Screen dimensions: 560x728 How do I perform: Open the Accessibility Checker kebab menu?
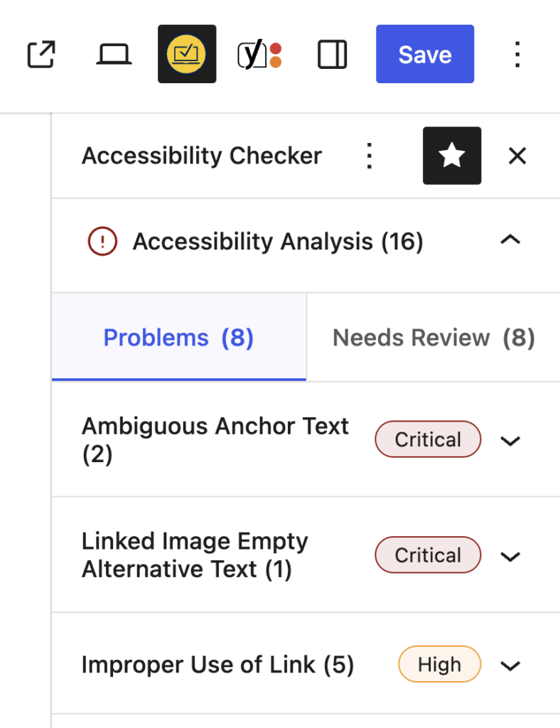tap(370, 155)
